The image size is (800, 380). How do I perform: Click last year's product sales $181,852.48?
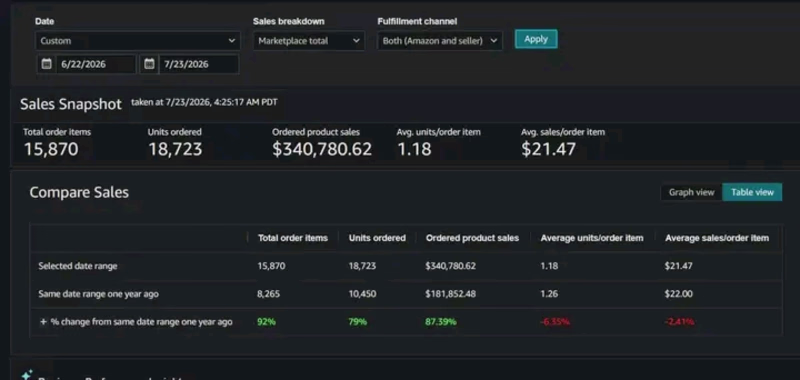click(x=451, y=294)
